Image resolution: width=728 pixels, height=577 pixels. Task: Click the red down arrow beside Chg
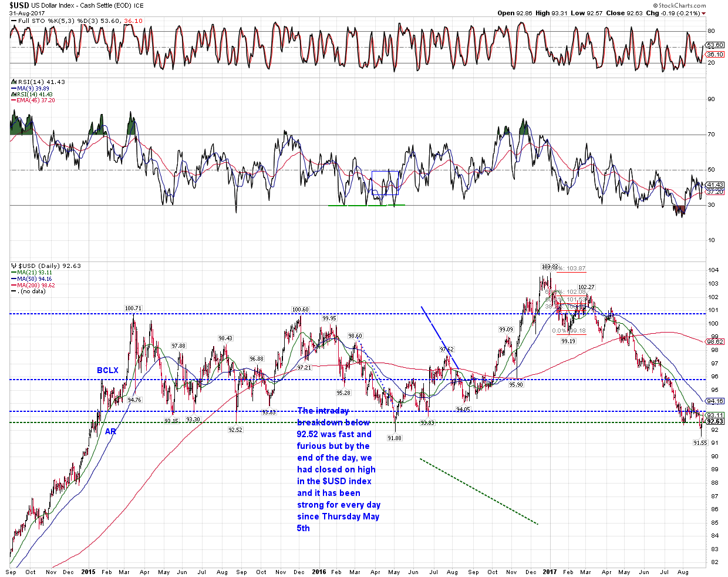pos(704,14)
